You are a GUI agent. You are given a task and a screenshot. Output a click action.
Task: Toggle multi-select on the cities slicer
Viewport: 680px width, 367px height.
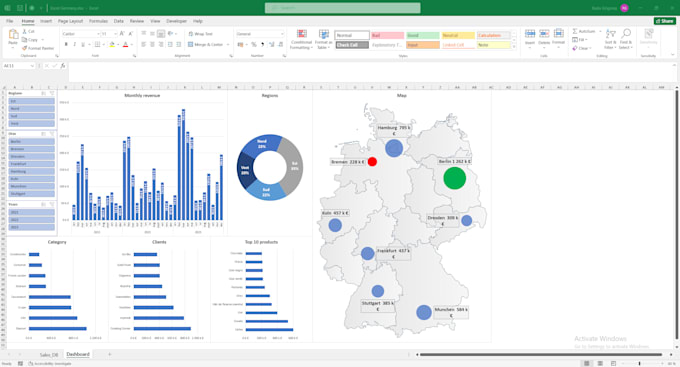point(43,134)
